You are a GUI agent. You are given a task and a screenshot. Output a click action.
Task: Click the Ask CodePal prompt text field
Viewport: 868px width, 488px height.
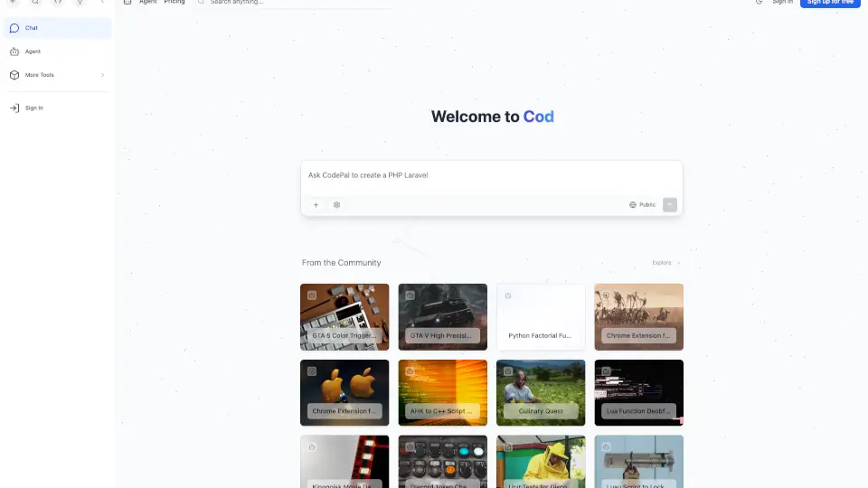(491, 175)
